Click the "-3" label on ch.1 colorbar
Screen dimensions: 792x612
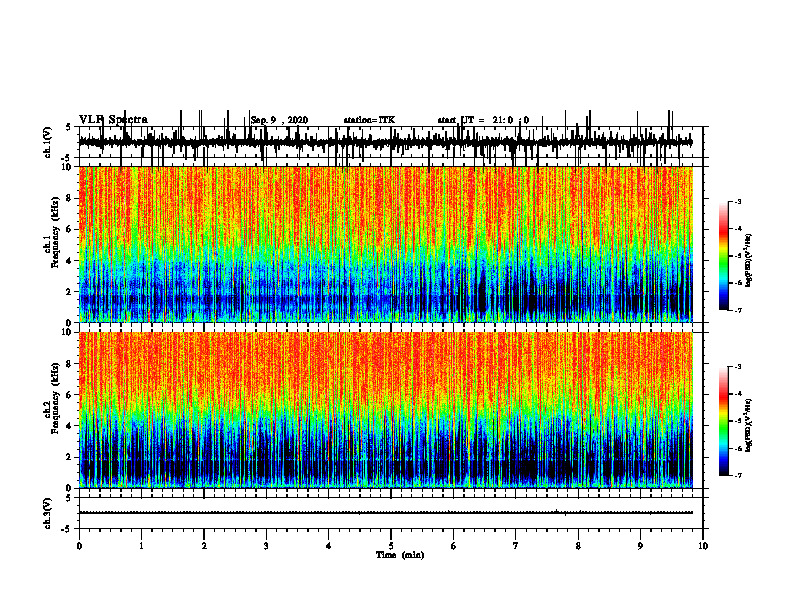pos(738,202)
